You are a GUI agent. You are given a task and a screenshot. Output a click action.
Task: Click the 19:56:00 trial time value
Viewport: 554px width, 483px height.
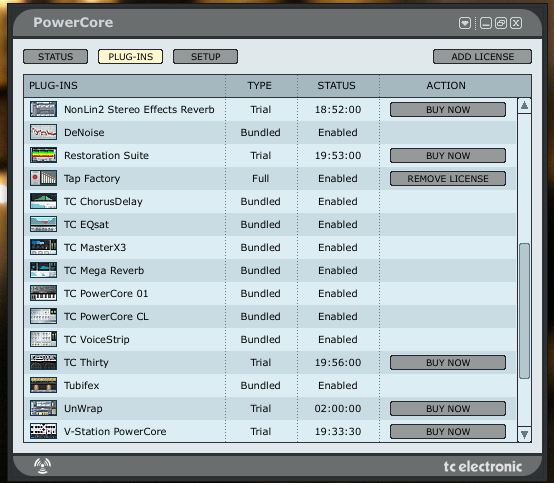coord(338,363)
